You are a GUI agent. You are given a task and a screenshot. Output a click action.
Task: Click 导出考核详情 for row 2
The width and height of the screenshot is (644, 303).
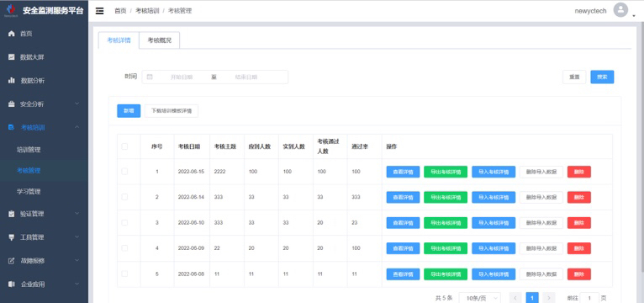pyautogui.click(x=446, y=197)
